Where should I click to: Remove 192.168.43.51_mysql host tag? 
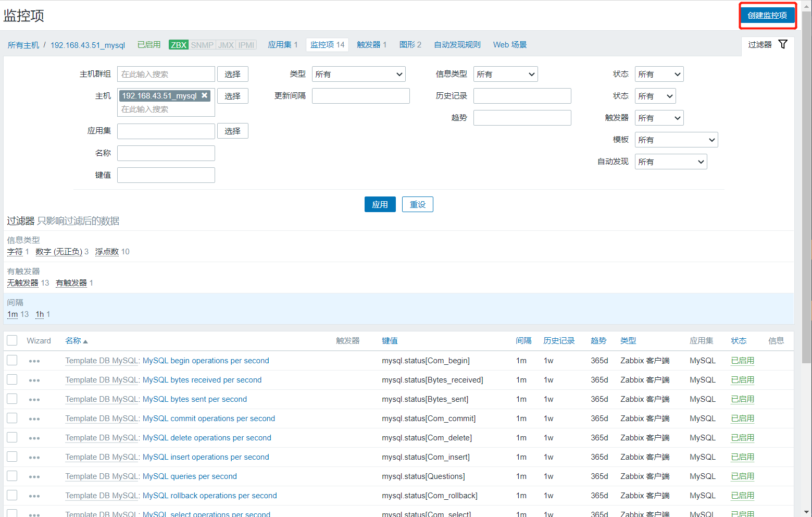(205, 95)
